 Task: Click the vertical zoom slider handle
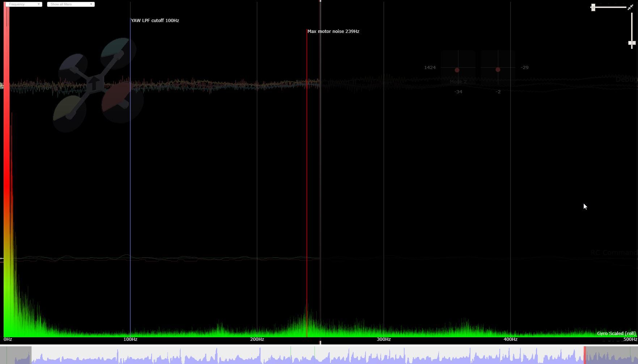pos(632,43)
